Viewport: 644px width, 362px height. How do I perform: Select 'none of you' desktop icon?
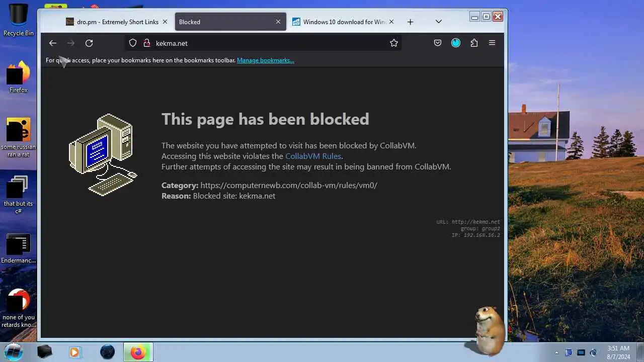click(x=19, y=308)
